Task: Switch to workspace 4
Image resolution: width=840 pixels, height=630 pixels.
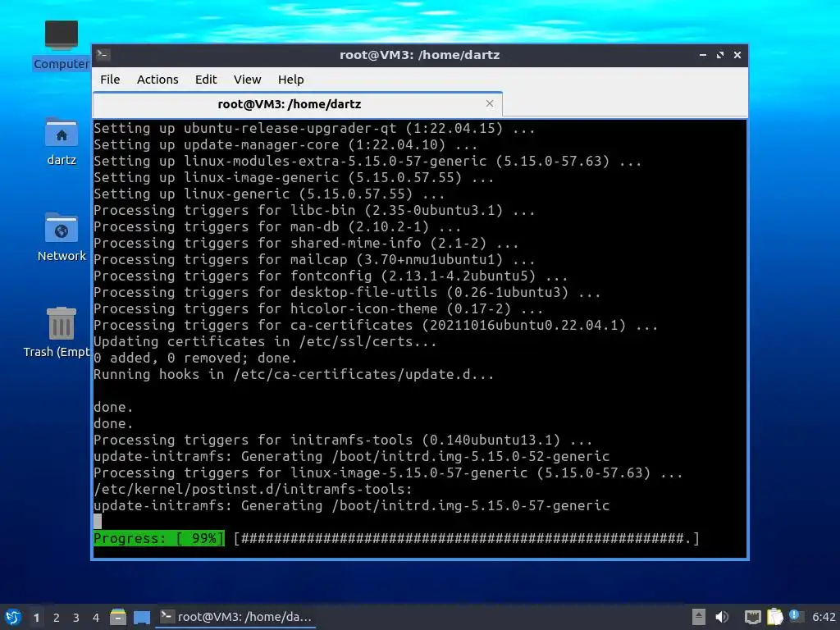Action: (96, 618)
